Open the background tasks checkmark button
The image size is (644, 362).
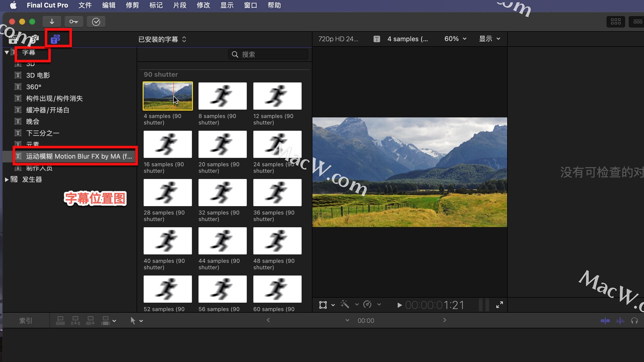click(96, 21)
